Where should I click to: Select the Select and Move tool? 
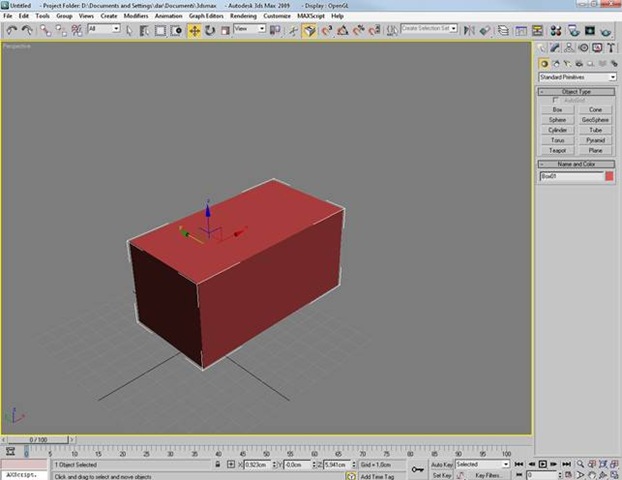194,30
